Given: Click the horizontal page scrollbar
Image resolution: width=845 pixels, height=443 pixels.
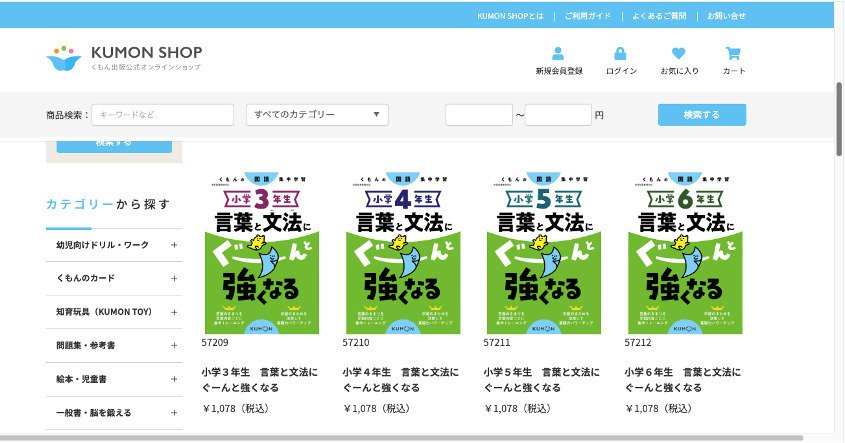Looking at the screenshot, I should click(x=401, y=438).
